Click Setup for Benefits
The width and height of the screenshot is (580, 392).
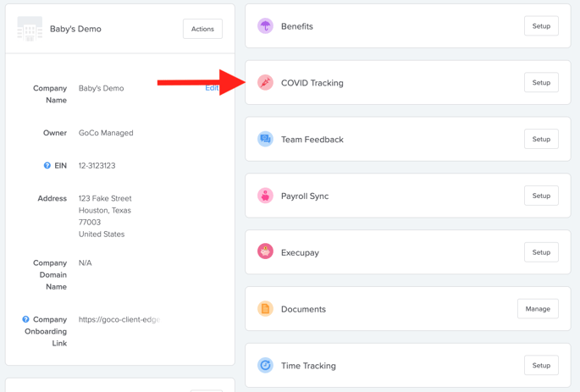tap(541, 26)
